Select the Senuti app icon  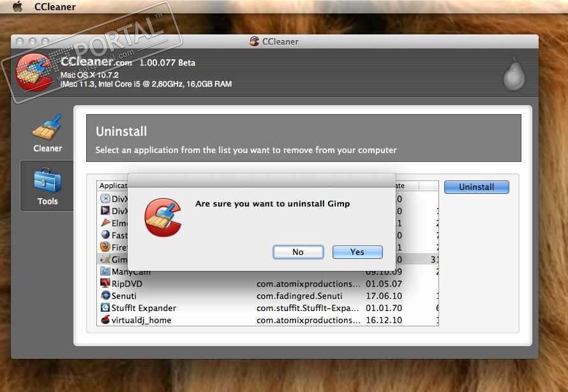(x=105, y=296)
